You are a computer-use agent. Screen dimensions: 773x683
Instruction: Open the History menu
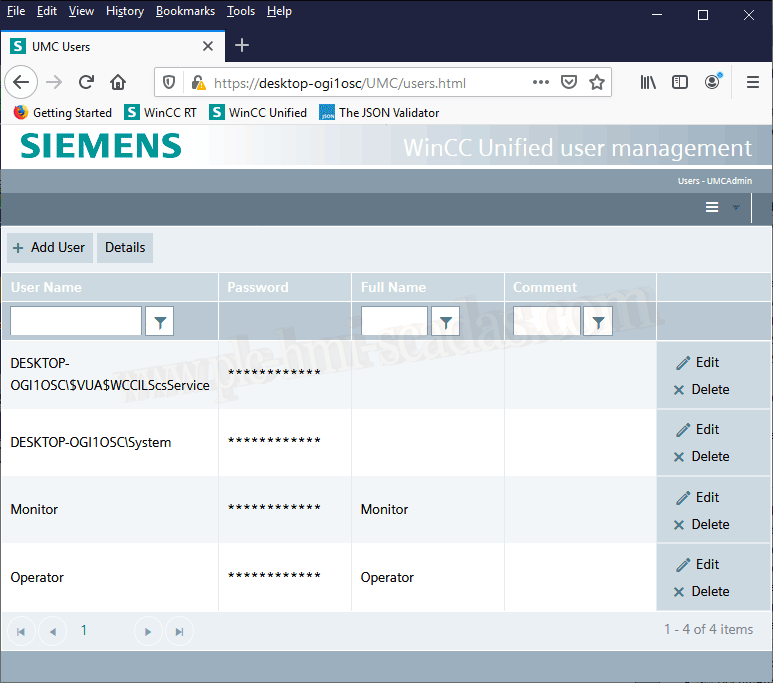pos(125,11)
